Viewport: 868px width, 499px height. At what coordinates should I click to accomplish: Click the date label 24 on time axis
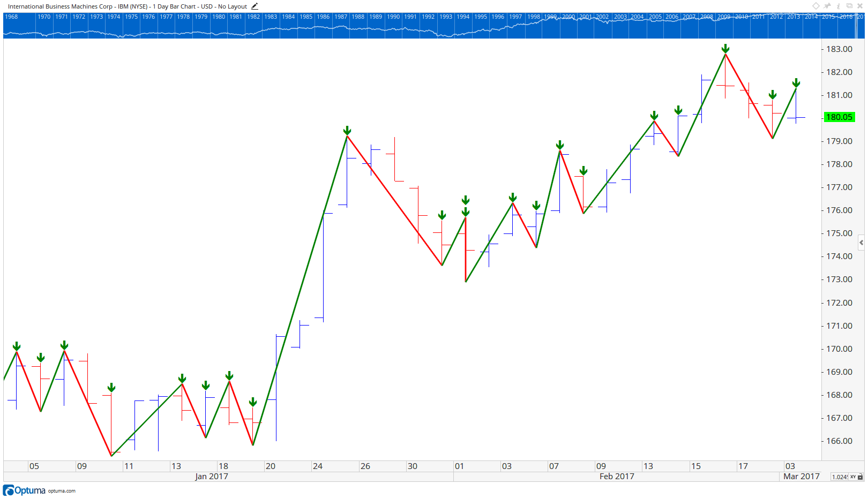click(318, 466)
